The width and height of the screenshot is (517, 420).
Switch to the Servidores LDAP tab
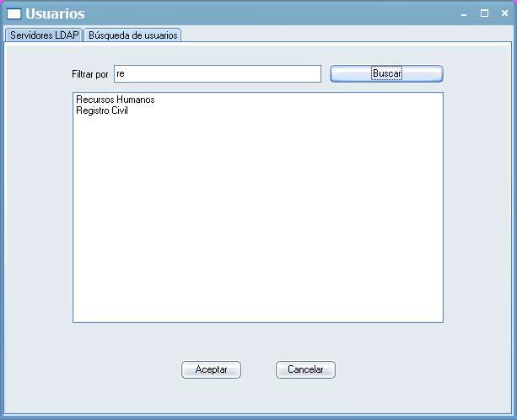click(x=44, y=35)
